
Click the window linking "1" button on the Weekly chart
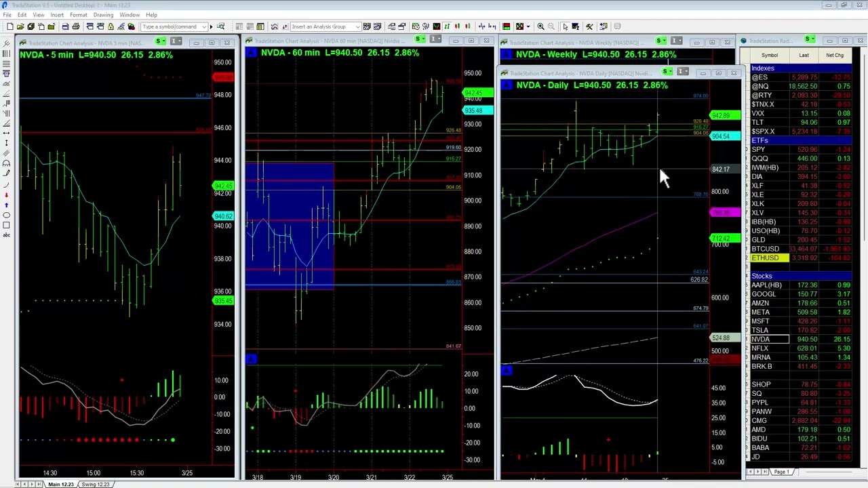(675, 41)
